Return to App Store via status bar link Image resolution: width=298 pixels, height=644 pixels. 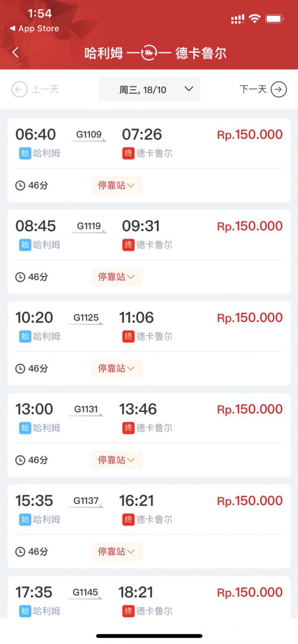34,29
